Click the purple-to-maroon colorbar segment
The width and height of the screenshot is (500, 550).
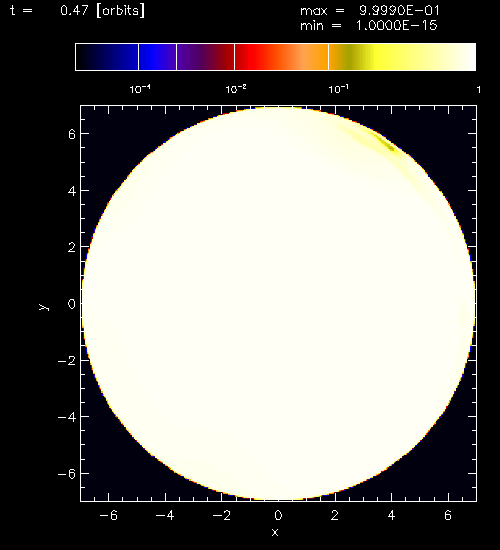click(x=206, y=57)
